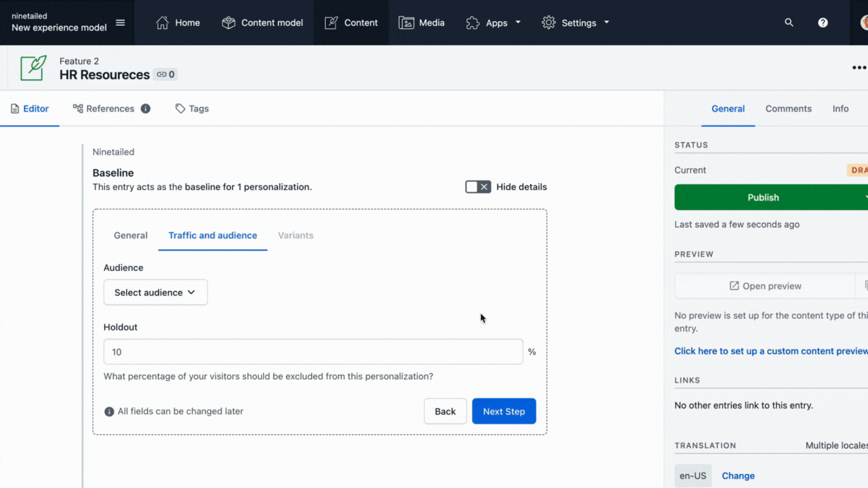Click the Media menu label
This screenshot has width=868, height=488.
pyautogui.click(x=432, y=23)
